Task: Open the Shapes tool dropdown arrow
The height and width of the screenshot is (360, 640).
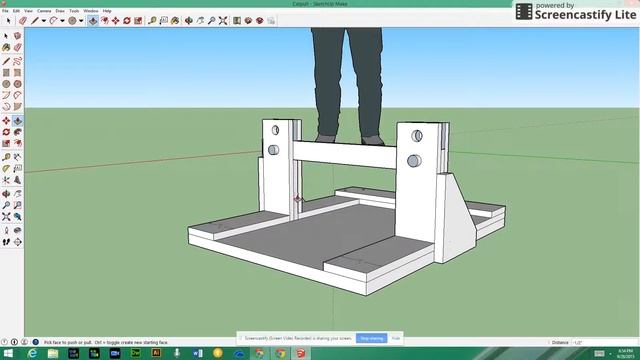Action: coord(81,21)
